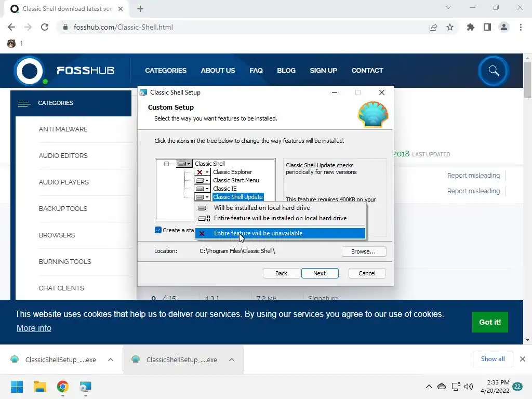
Task: Close the downloads shelf
Action: click(523, 359)
